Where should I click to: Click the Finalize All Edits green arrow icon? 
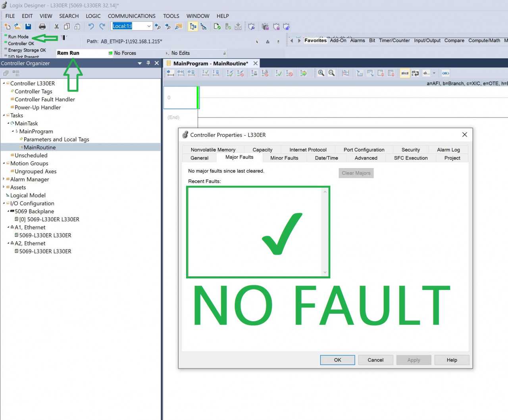(x=304, y=73)
